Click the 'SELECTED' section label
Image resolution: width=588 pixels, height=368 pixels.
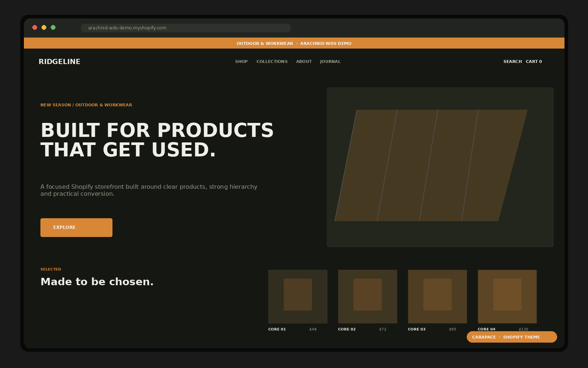pos(51,269)
